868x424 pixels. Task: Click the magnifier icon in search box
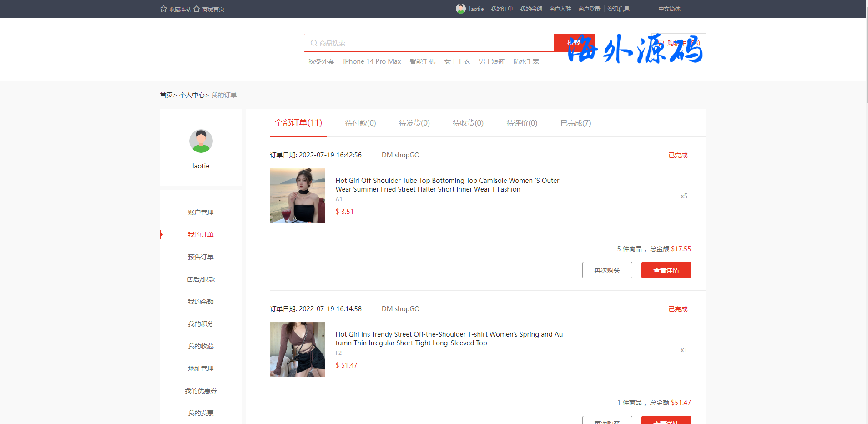[313, 43]
